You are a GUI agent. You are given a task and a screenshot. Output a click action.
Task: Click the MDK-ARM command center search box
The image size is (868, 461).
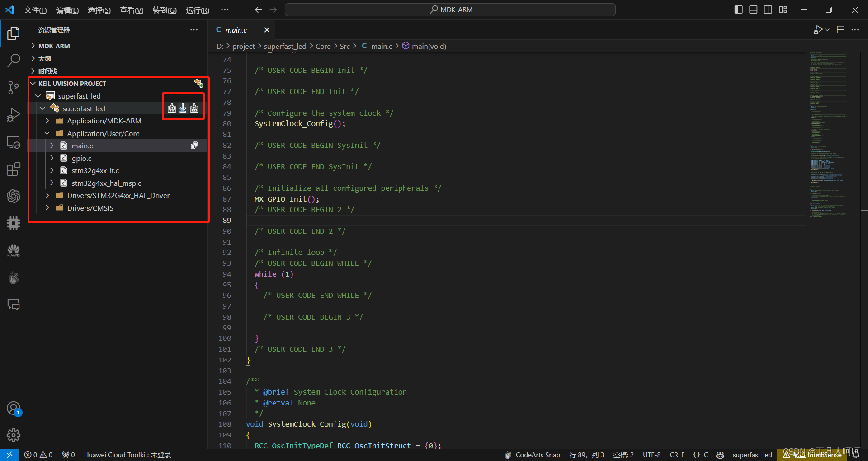tap(450, 9)
